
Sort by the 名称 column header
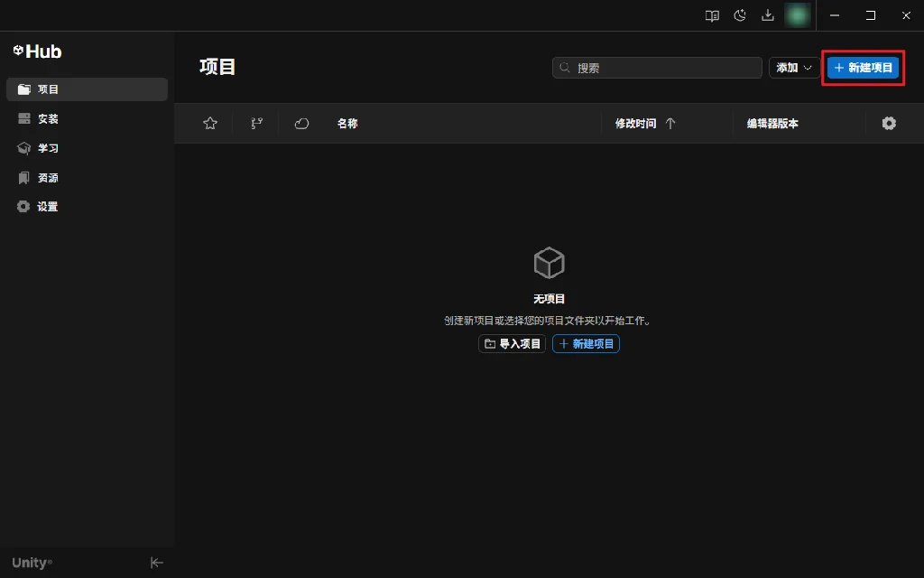(x=347, y=124)
